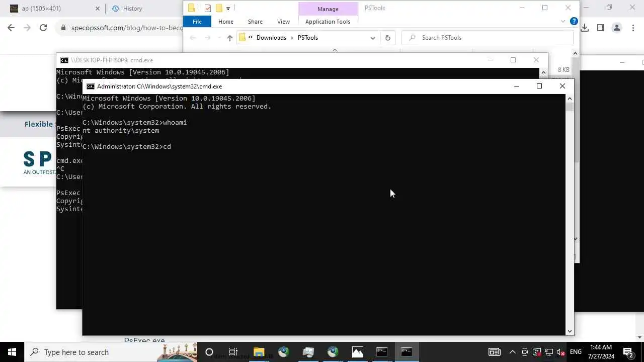Show hidden system tray icons

[512, 352]
